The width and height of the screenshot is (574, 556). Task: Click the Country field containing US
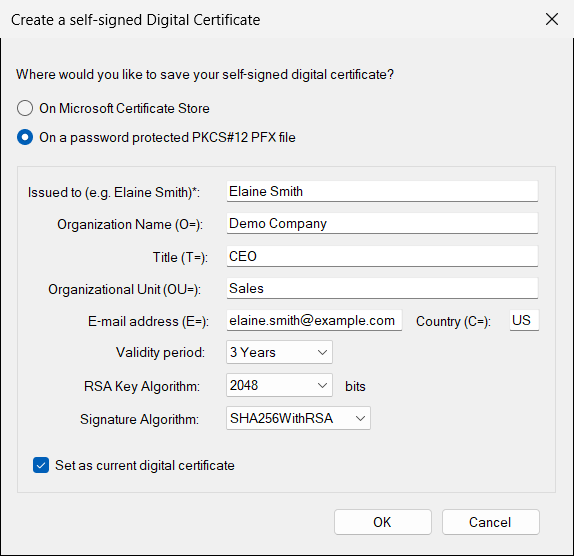(524, 321)
